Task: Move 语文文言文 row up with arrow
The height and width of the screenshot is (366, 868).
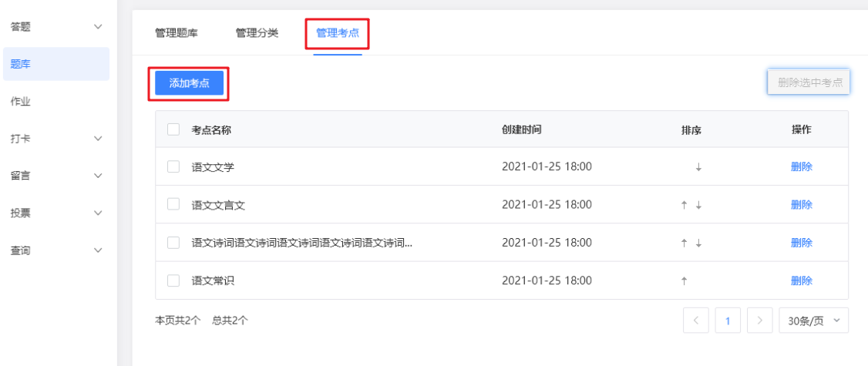Action: point(684,205)
